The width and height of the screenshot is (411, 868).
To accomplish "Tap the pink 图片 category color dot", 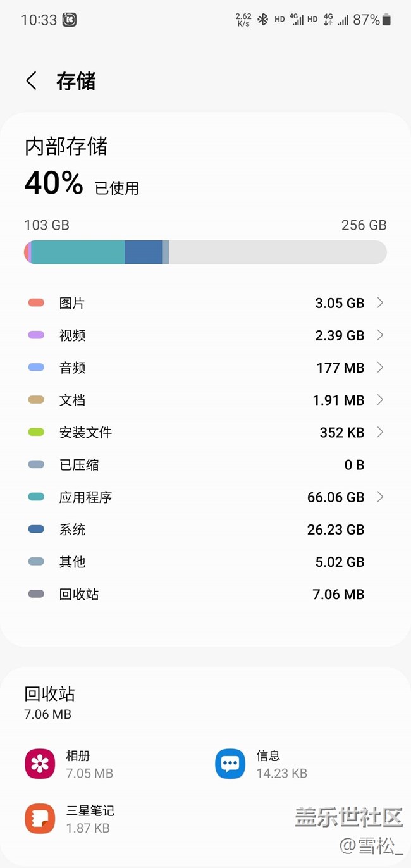I will coord(36,303).
